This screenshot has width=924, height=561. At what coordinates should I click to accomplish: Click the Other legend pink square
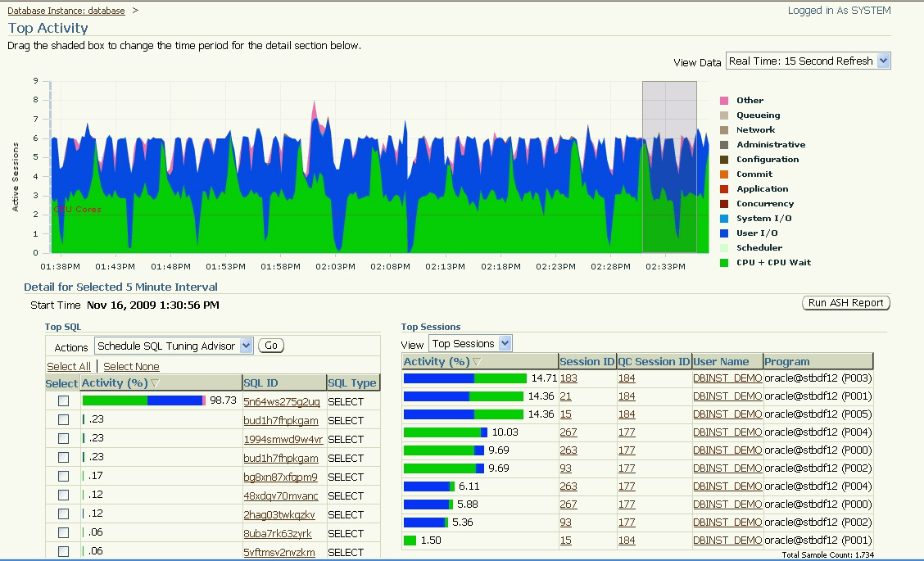click(724, 101)
